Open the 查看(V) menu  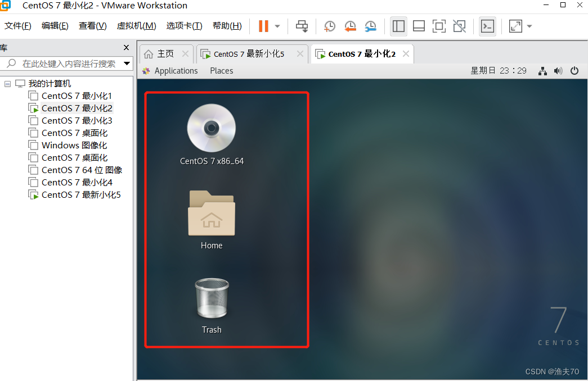93,26
